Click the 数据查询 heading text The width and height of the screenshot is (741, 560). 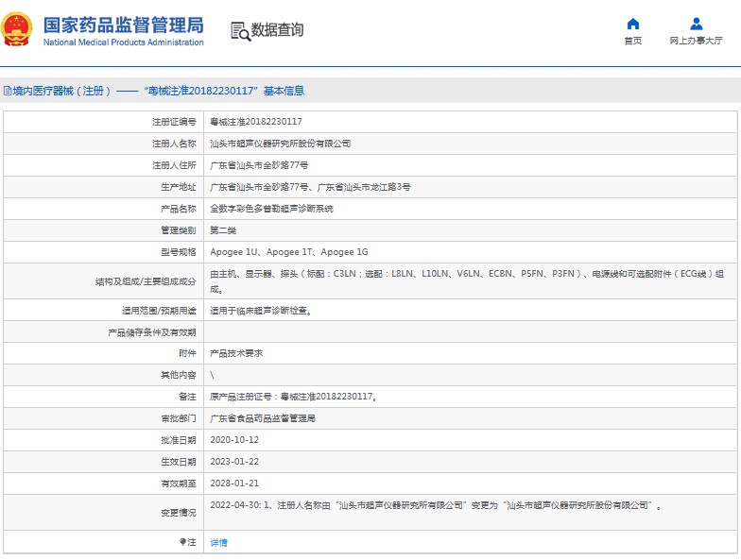277,30
